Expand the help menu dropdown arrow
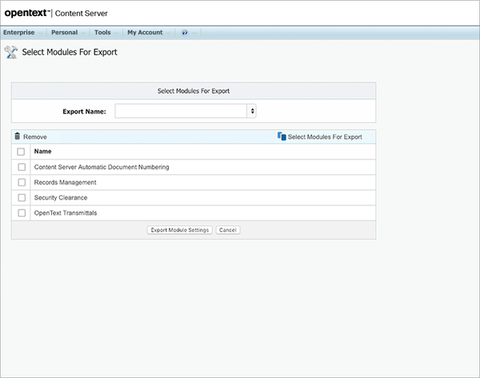Screen dimensions: 480x378 [195, 33]
